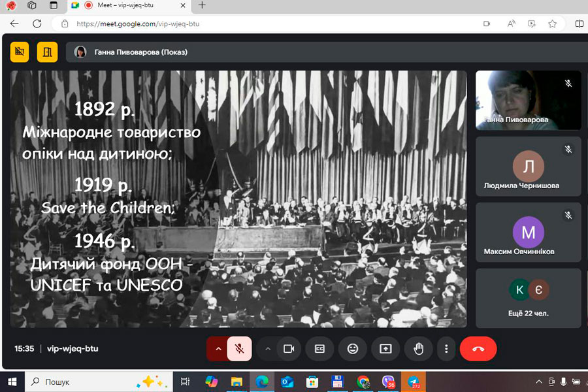588x392 pixels.
Task: Expand video settings arrow beside camera
Action: click(x=268, y=349)
